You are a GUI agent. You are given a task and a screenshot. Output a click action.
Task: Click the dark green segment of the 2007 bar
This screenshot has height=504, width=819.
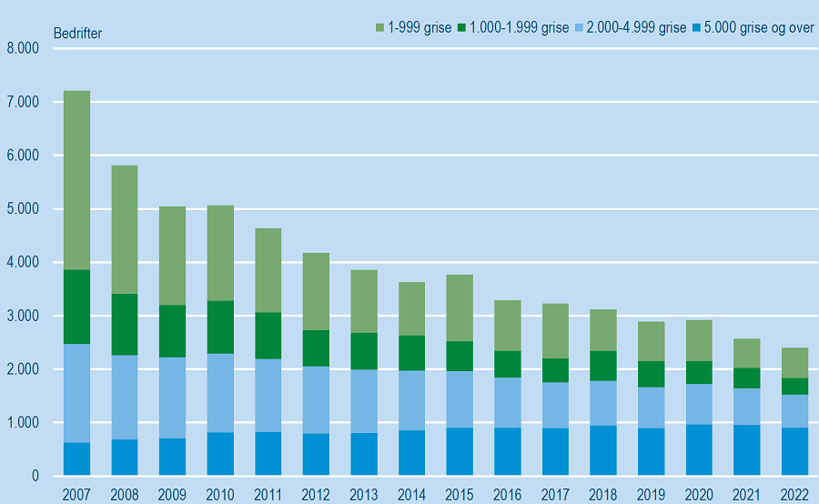click(76, 307)
